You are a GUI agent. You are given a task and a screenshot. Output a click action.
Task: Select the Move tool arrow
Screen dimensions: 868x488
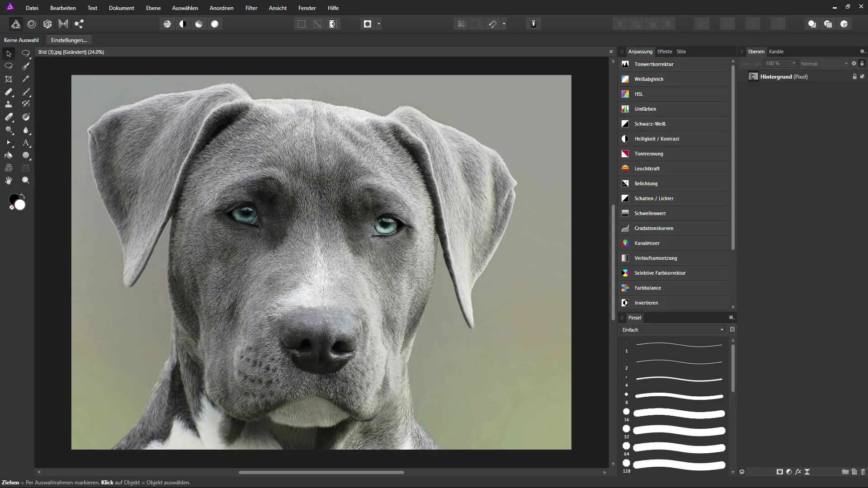(x=9, y=54)
